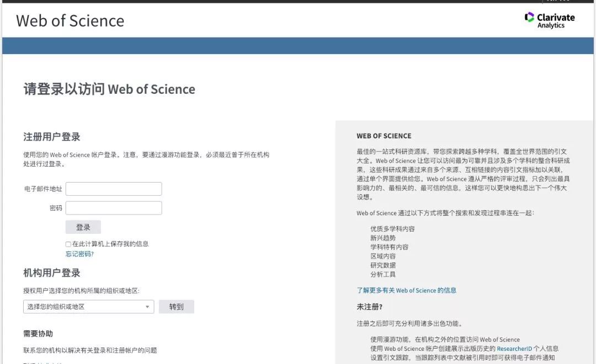
Task: Click the 电子邮件地址 input field
Action: (113, 189)
